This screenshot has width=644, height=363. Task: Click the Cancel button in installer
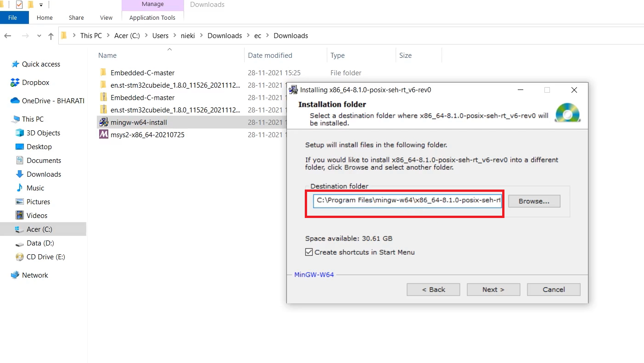pos(554,290)
